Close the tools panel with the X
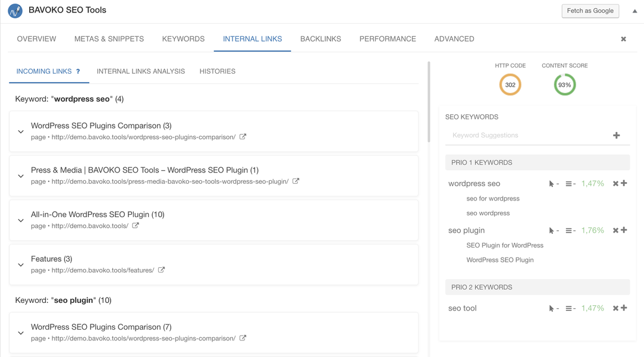Viewport: 644px width, 357px height. click(623, 39)
